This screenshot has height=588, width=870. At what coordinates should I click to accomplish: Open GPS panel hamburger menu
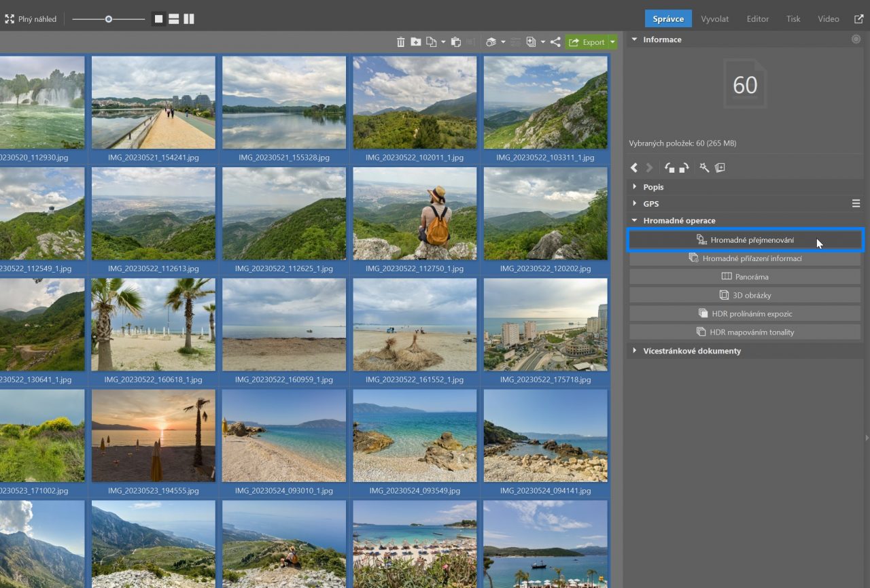856,203
